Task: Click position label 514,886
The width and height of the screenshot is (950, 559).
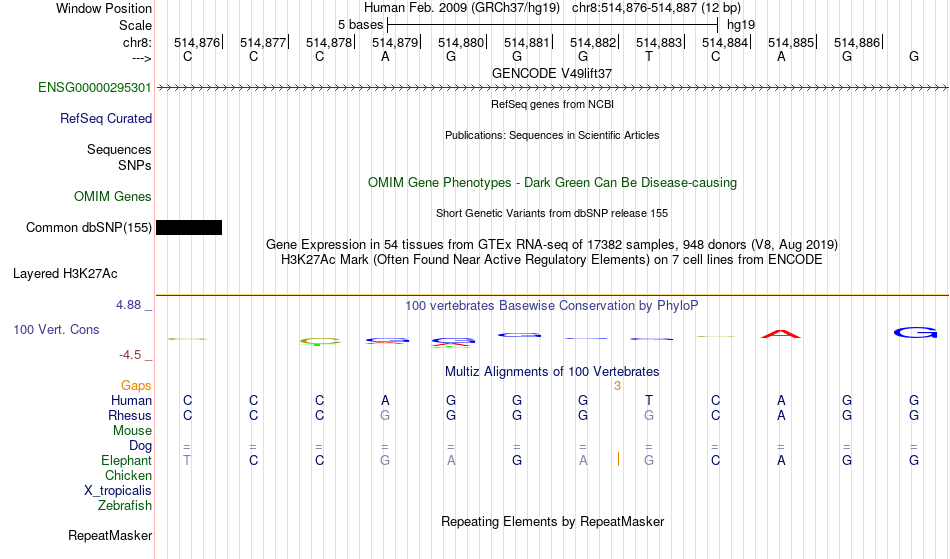Action: 857,42
